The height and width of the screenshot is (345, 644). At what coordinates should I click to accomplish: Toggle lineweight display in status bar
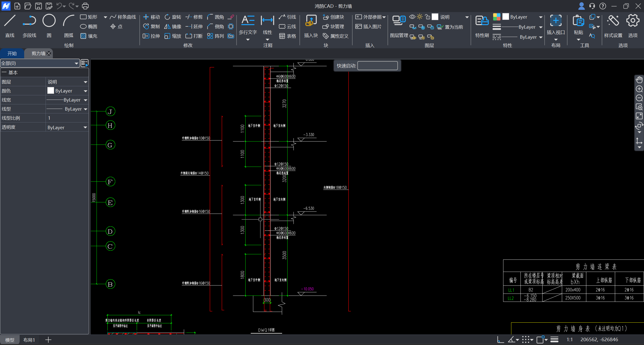554,340
